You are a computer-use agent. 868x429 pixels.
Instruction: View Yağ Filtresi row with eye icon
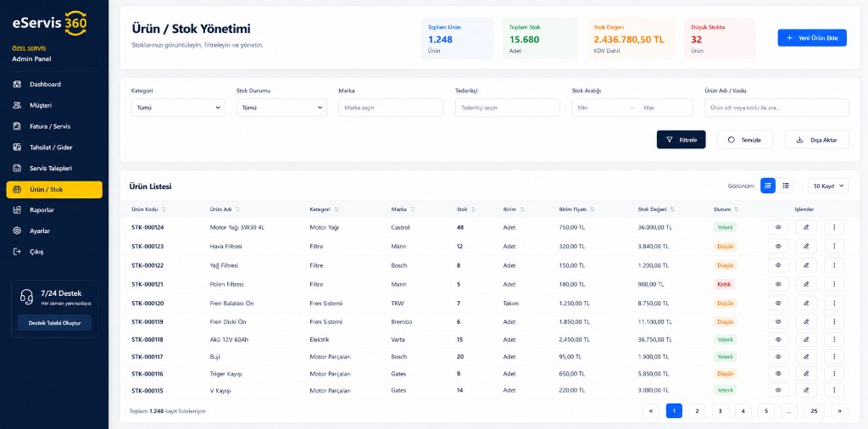point(778,265)
